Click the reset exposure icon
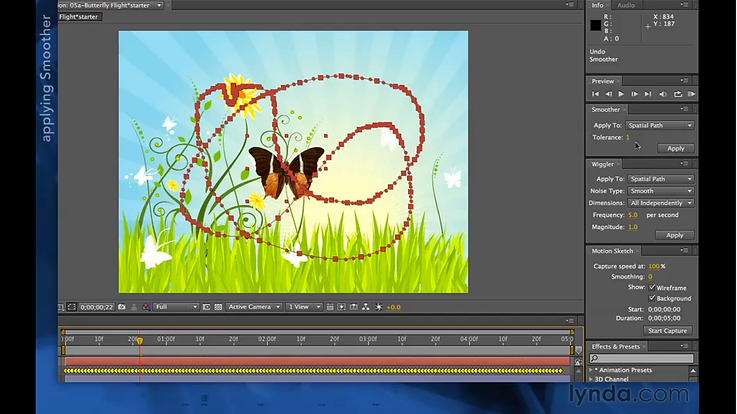The image size is (737, 414). (379, 307)
